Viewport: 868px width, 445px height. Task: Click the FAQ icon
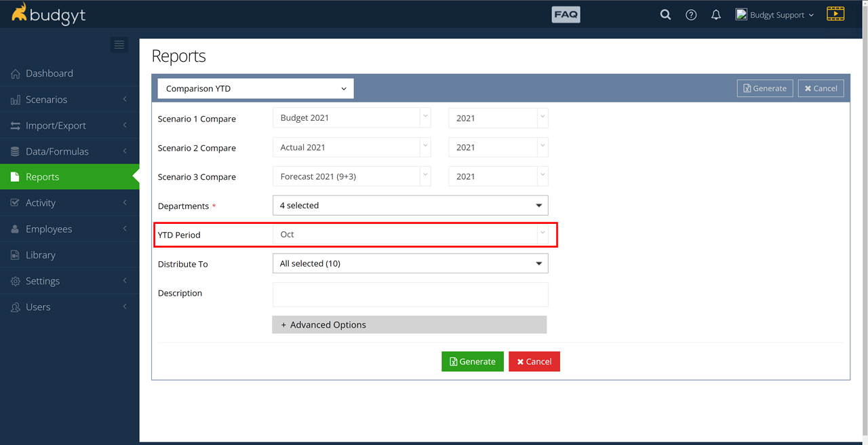coord(566,15)
